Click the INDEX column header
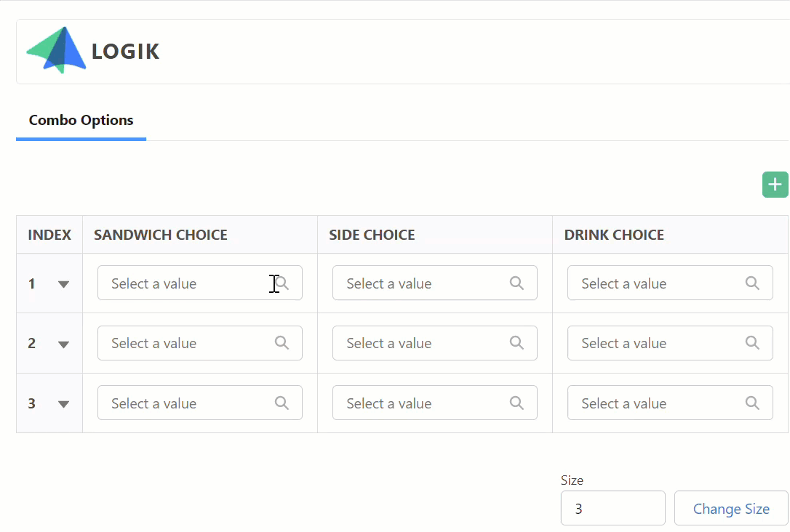Viewport: 790px width, 532px height. [49, 235]
